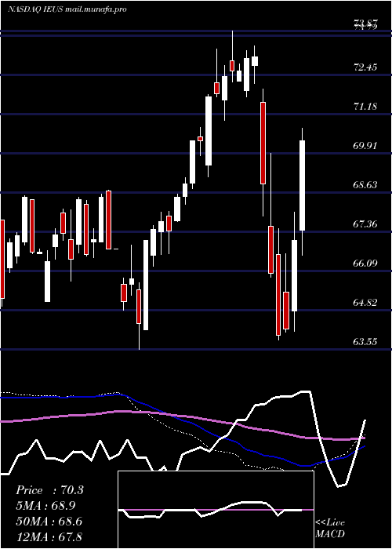Click the MACD inset chart box
This screenshot has width=392, height=549.
(216, 510)
